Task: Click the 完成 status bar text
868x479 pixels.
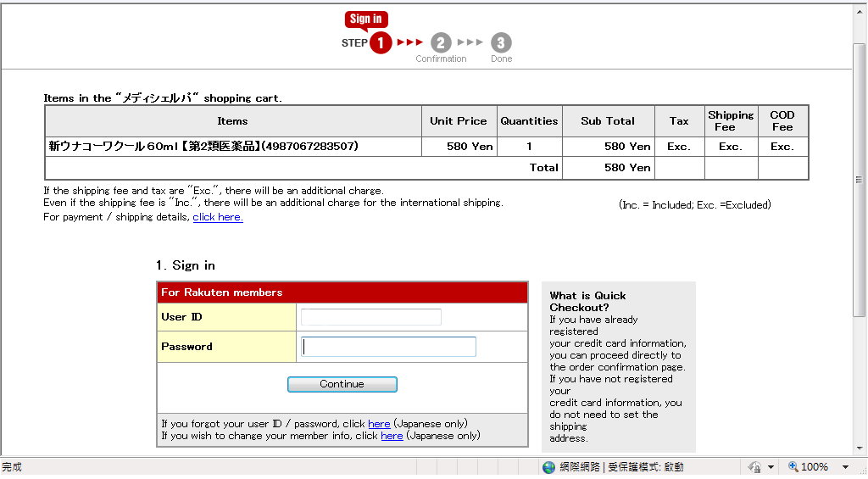Action: tap(12, 467)
